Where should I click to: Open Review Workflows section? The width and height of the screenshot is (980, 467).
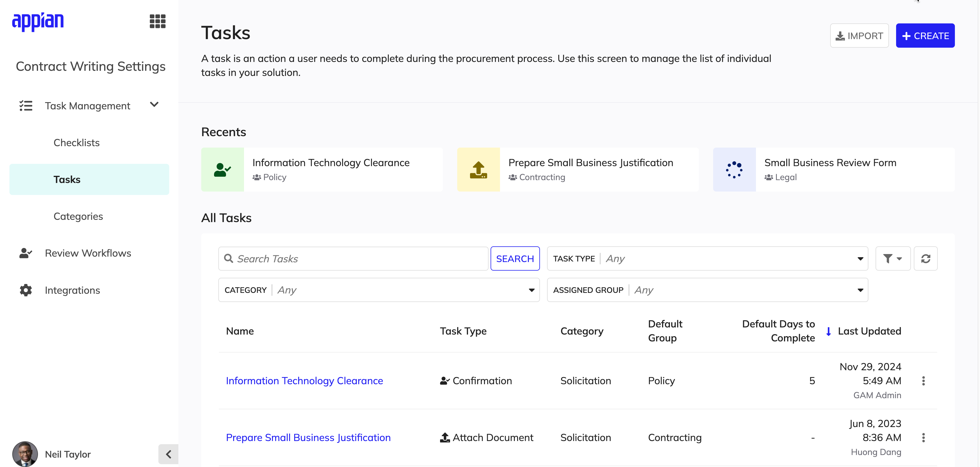point(88,253)
